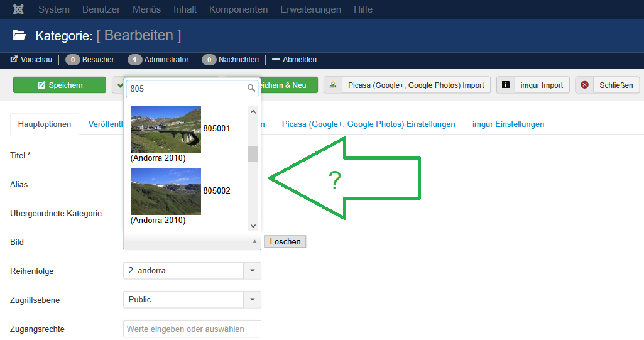The height and width of the screenshot is (340, 644).
Task: Click the red Schließen close icon
Action: (x=584, y=85)
